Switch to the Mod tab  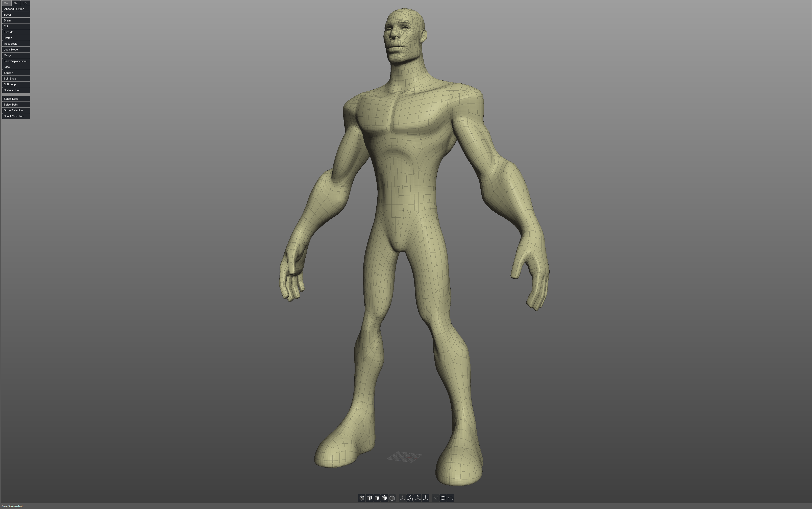coord(6,3)
